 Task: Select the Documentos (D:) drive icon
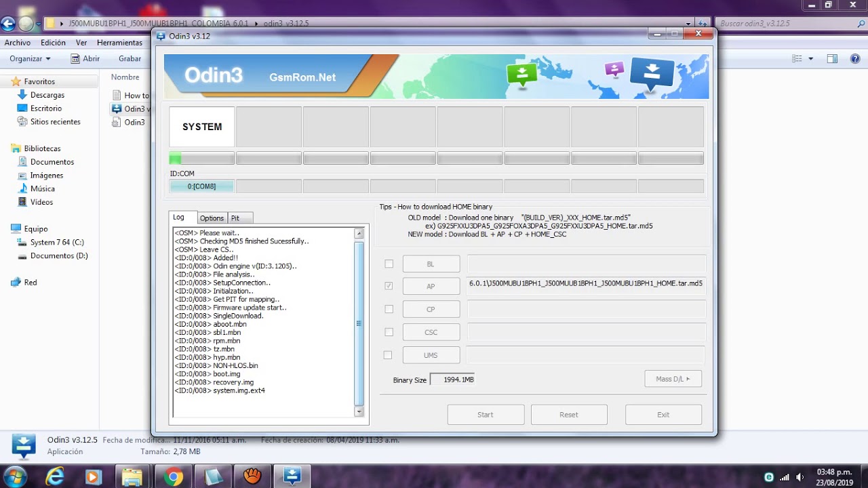coord(22,256)
